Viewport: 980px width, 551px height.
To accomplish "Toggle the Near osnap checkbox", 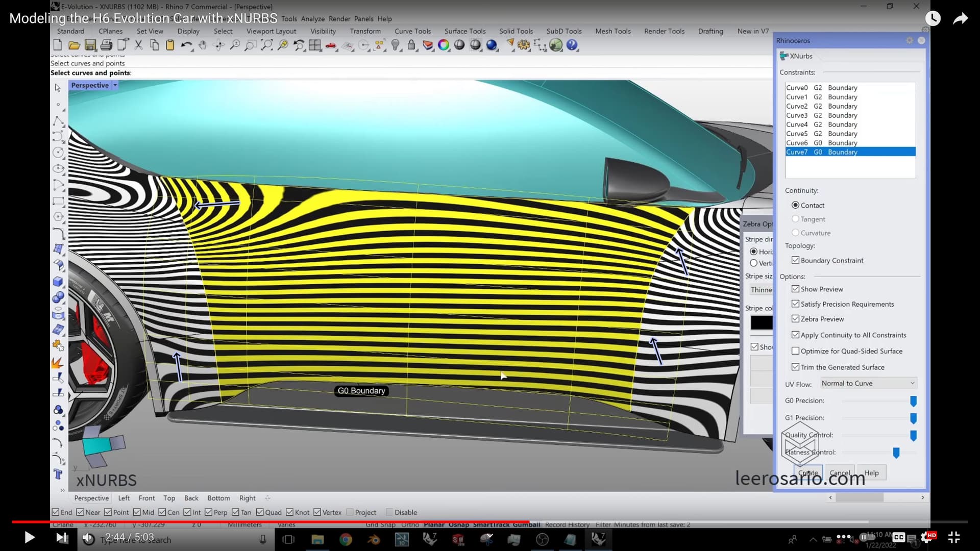I will coord(80,512).
